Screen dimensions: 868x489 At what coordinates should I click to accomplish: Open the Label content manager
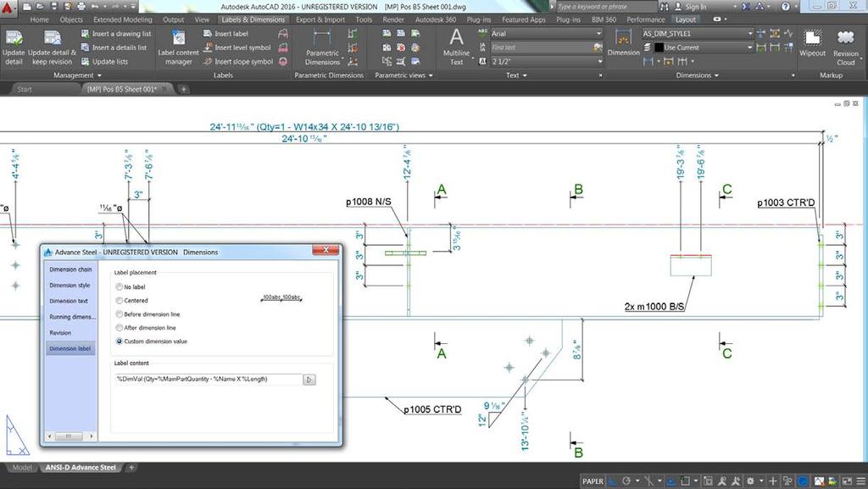178,48
